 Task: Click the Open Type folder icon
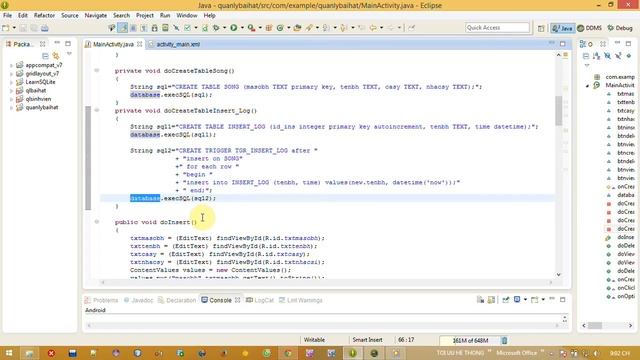pos(297,28)
